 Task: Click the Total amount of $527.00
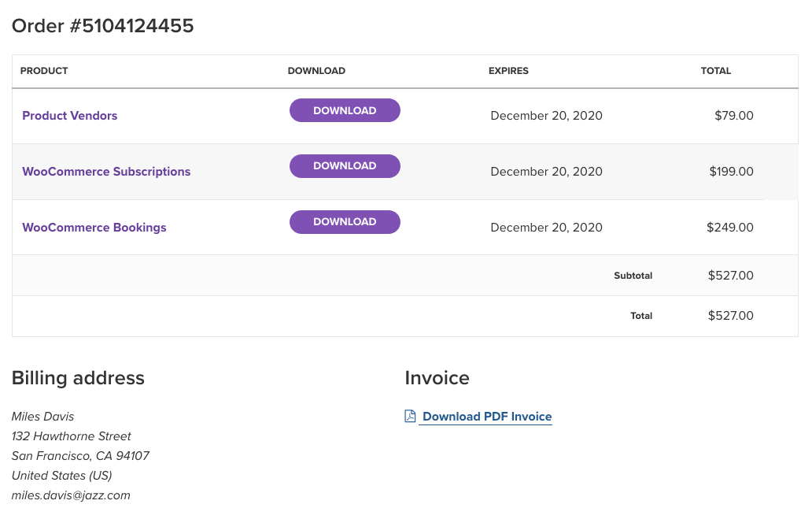(x=730, y=316)
